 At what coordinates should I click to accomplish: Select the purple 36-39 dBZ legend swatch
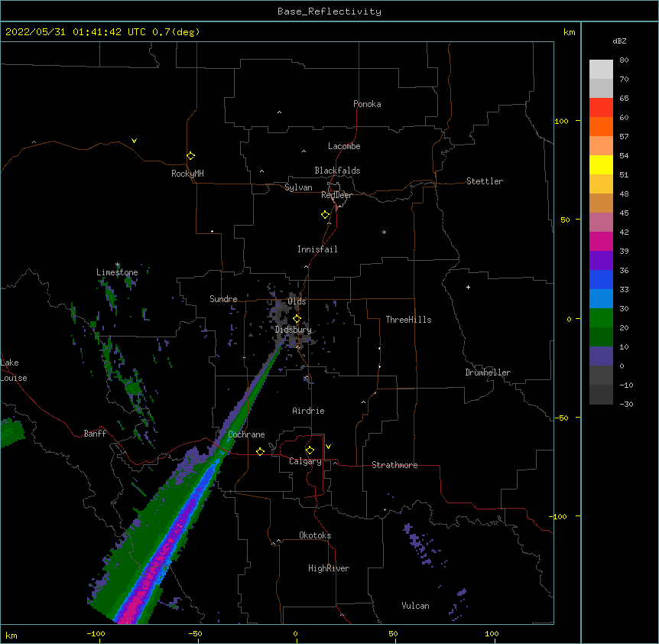click(601, 261)
